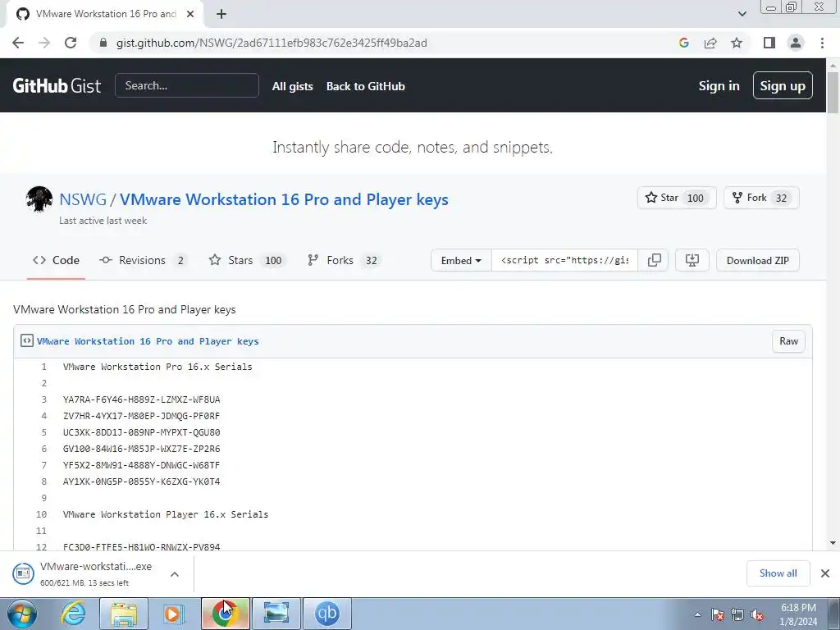840x630 pixels.
Task: Switch to the Stars tab
Action: (248, 260)
